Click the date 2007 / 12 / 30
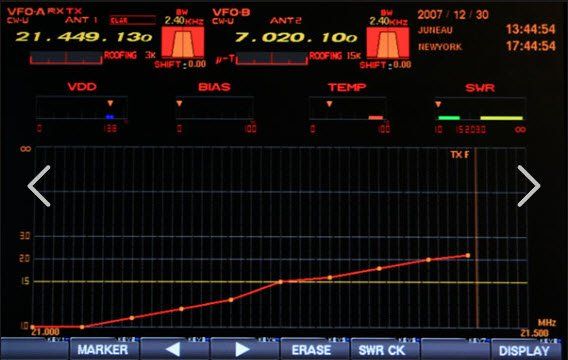Viewport: 568px width, 360px height. point(453,15)
